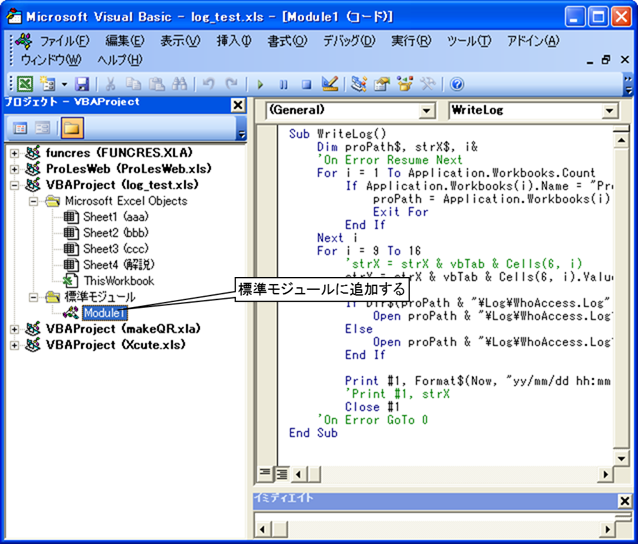Viewport: 638px width, 544px height.
Task: Open Find with the binoculars icon
Action: pyautogui.click(x=179, y=84)
